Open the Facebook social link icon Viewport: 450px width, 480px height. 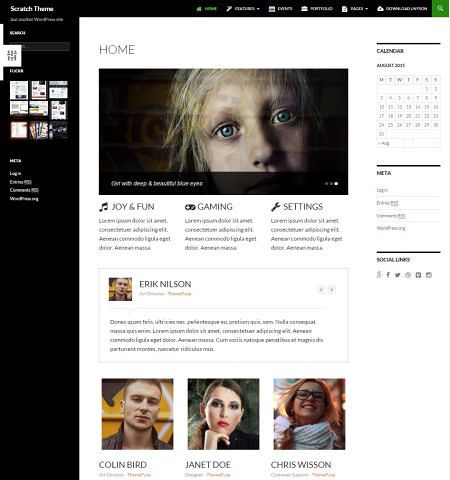pos(388,275)
